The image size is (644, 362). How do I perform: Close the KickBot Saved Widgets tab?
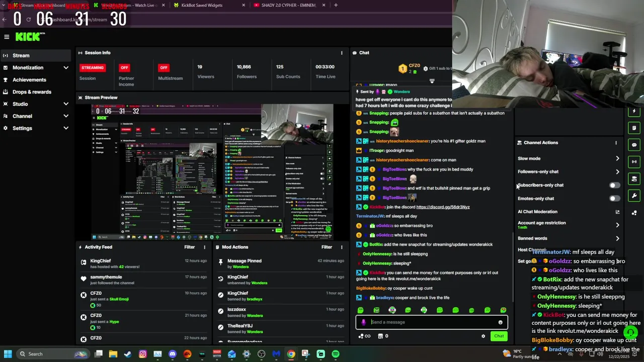click(244, 6)
